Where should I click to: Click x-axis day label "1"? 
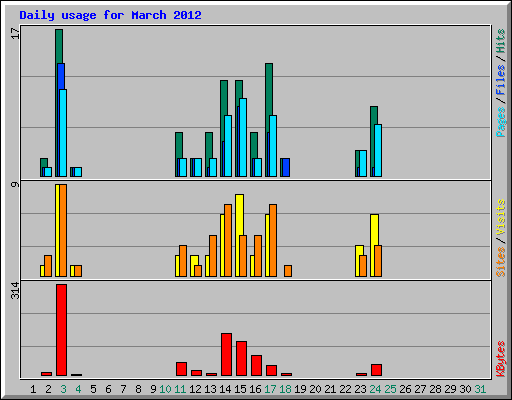pyautogui.click(x=33, y=389)
